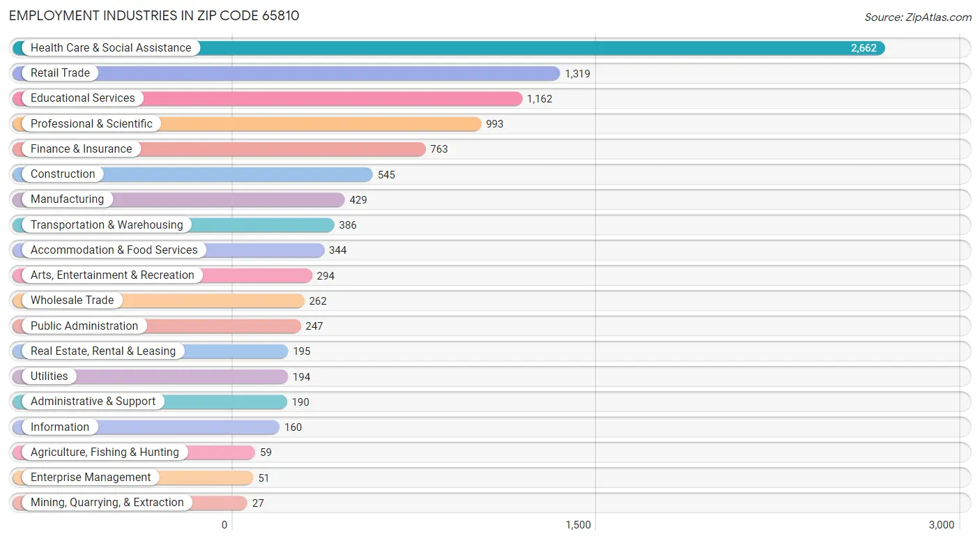Click the teal Health Care bar
This screenshot has height=541, width=980.
tap(449, 48)
